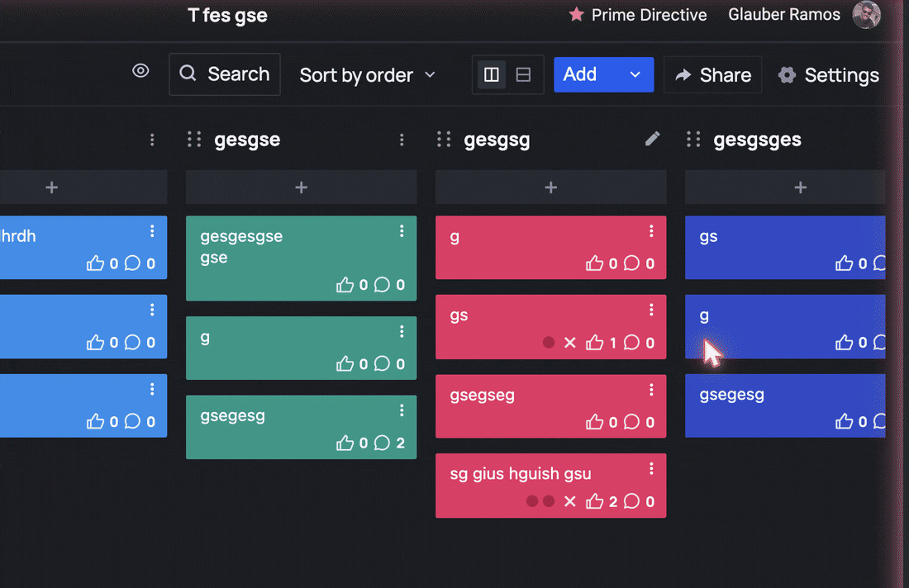Screen dimensions: 909x588
Task: Open menu of sg gius hguish gsu card
Action: [x=652, y=468]
